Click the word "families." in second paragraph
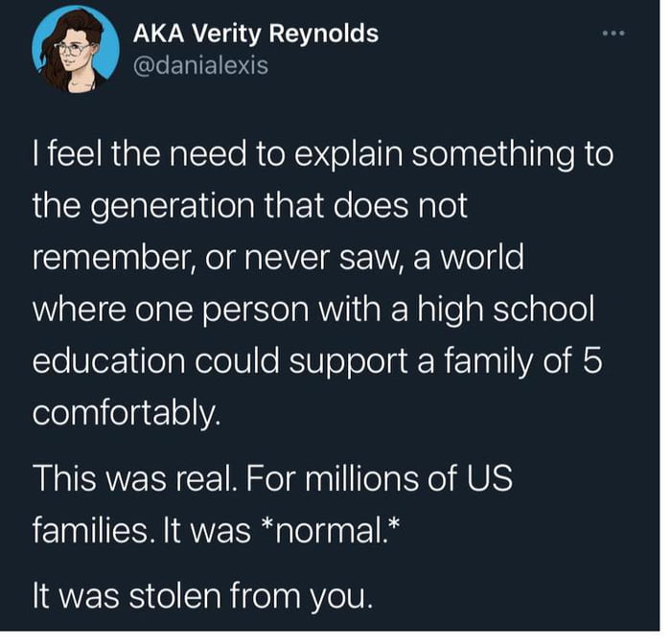 click(x=94, y=531)
